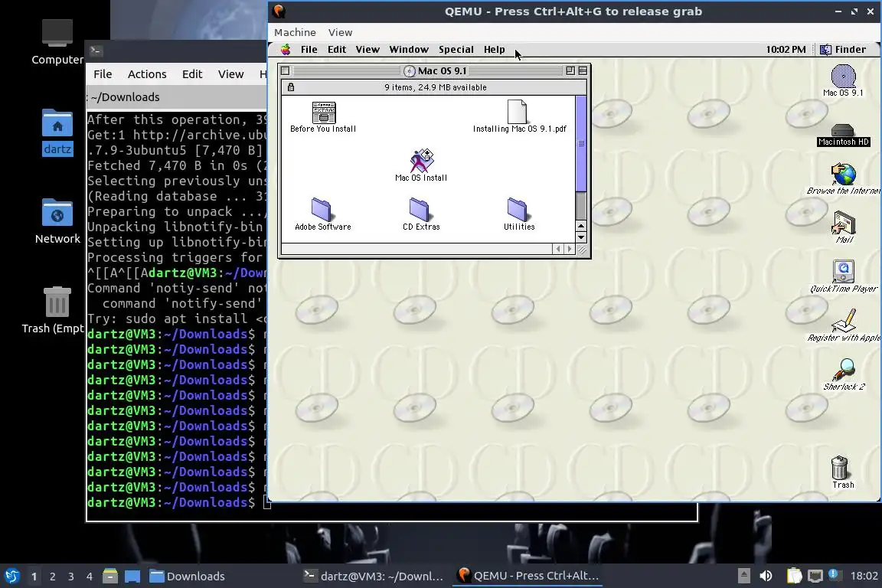Switch to workspace 3
This screenshot has width=882, height=588.
(71, 577)
